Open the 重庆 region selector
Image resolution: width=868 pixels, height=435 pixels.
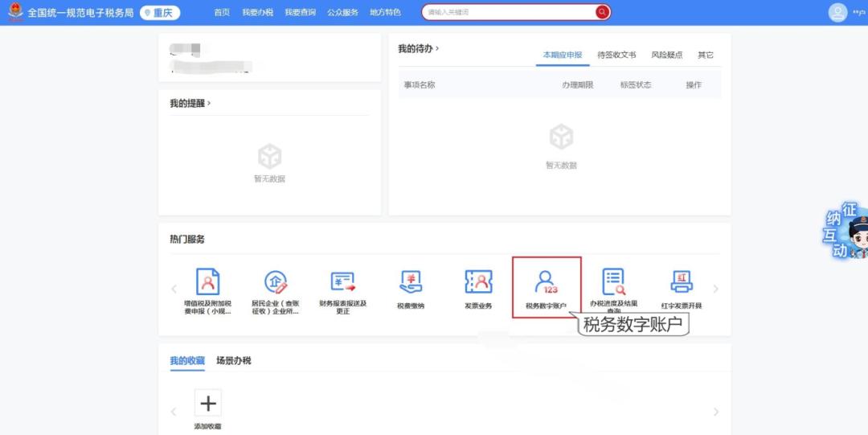(160, 13)
